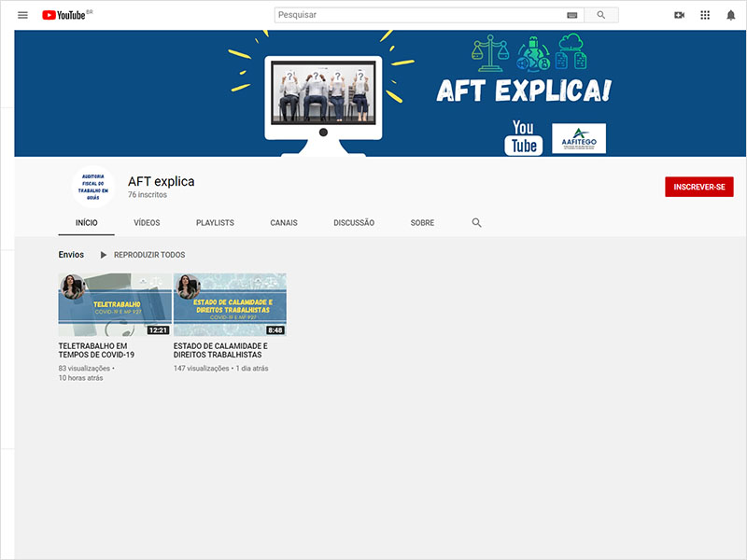Select the Canais tab
The image size is (747, 560).
pyautogui.click(x=284, y=223)
